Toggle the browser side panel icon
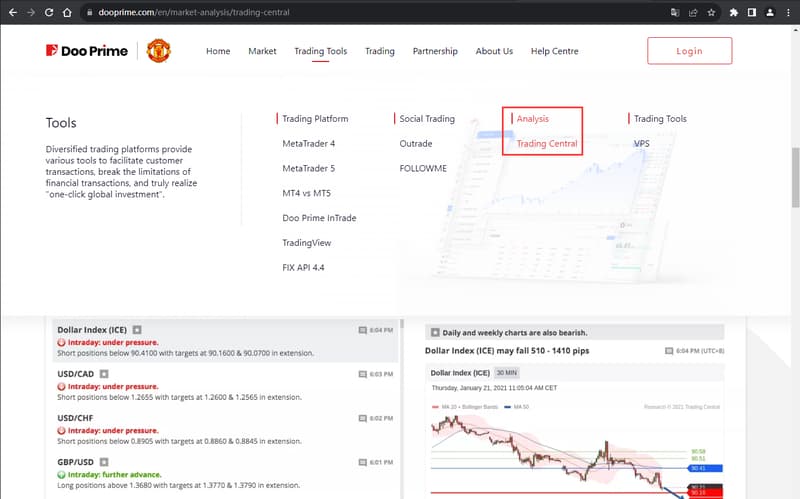 tap(751, 13)
